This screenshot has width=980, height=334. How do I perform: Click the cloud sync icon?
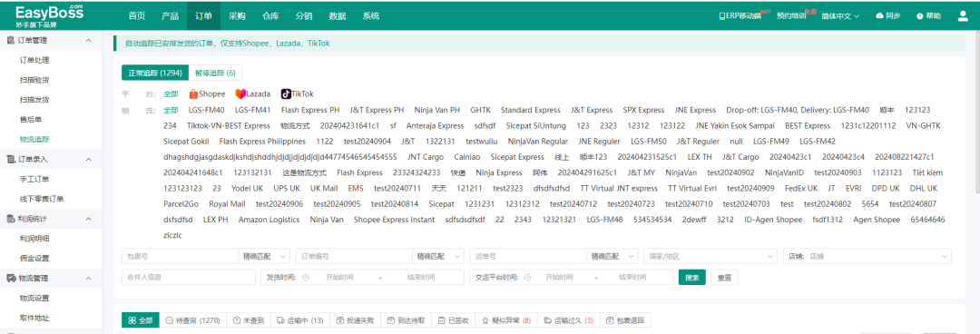tap(880, 16)
